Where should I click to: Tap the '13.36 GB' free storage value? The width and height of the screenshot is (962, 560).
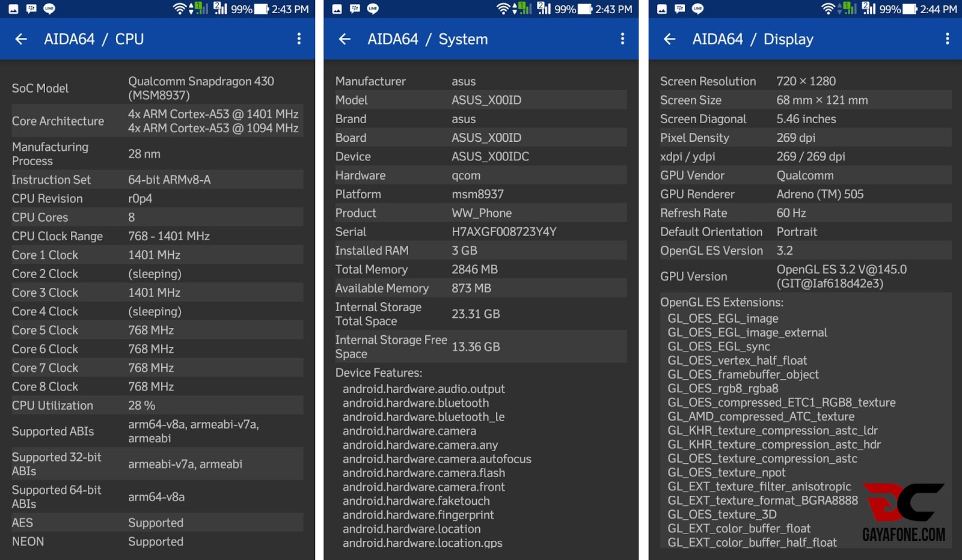[476, 347]
